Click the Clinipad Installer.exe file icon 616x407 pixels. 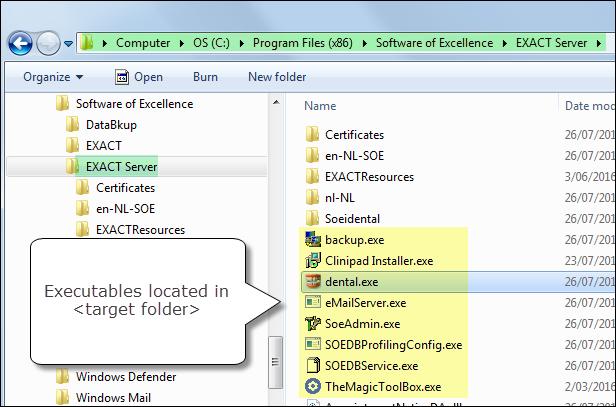pos(313,260)
